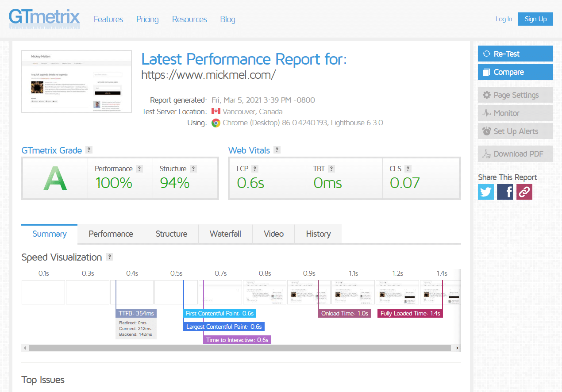
Task: Open Features menu in header
Action: (108, 19)
